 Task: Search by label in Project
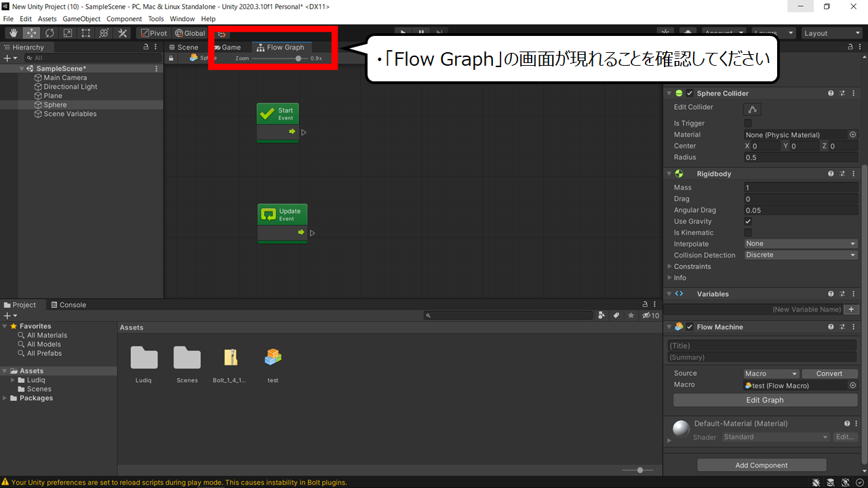tap(616, 315)
